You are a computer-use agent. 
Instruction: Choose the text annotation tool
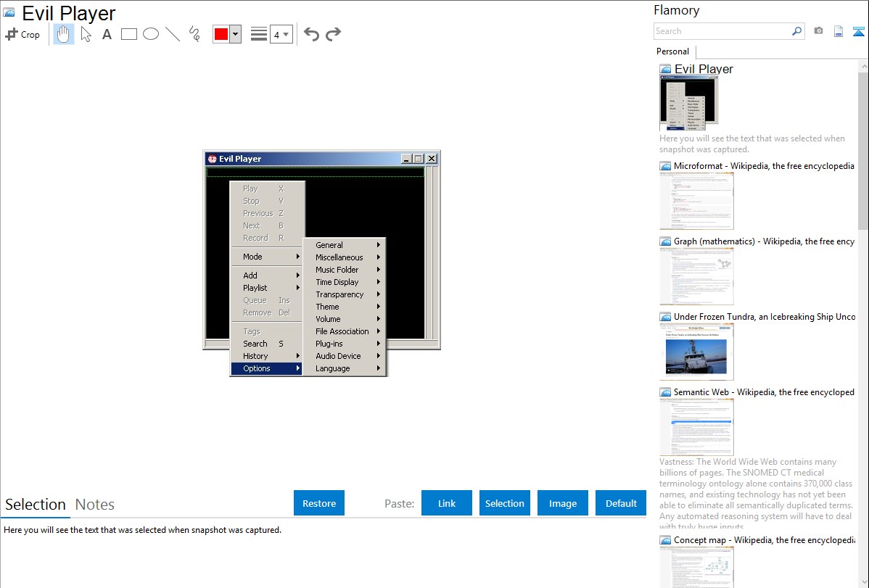(107, 34)
